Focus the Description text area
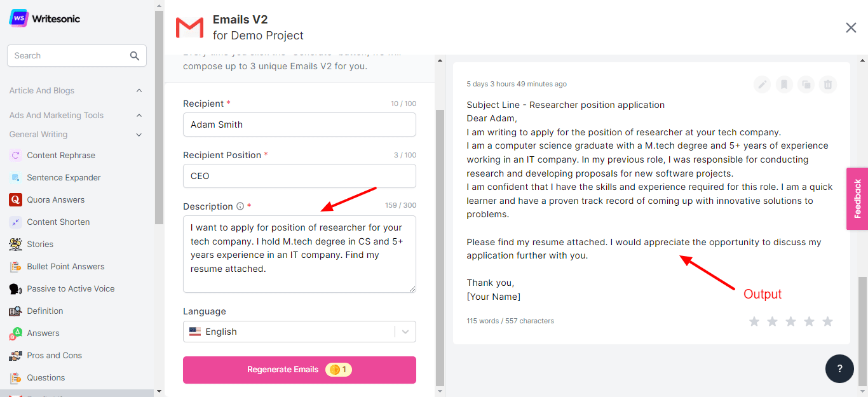Screen dimensions: 868x397 click(x=299, y=254)
